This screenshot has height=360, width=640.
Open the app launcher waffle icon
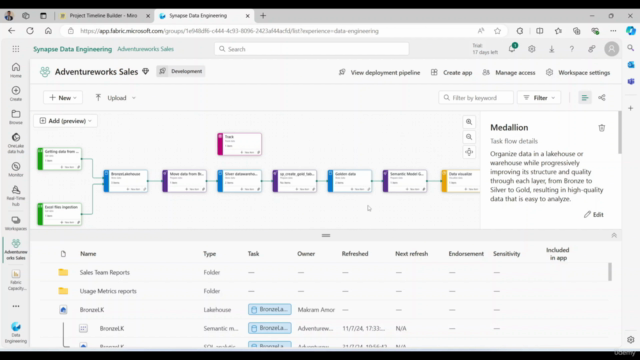16,49
